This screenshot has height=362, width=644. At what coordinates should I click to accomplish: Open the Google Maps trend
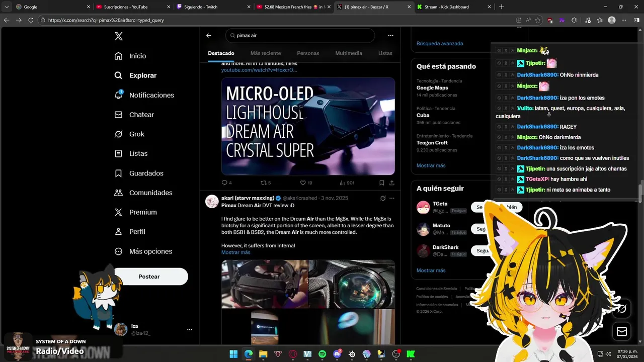coord(432,87)
